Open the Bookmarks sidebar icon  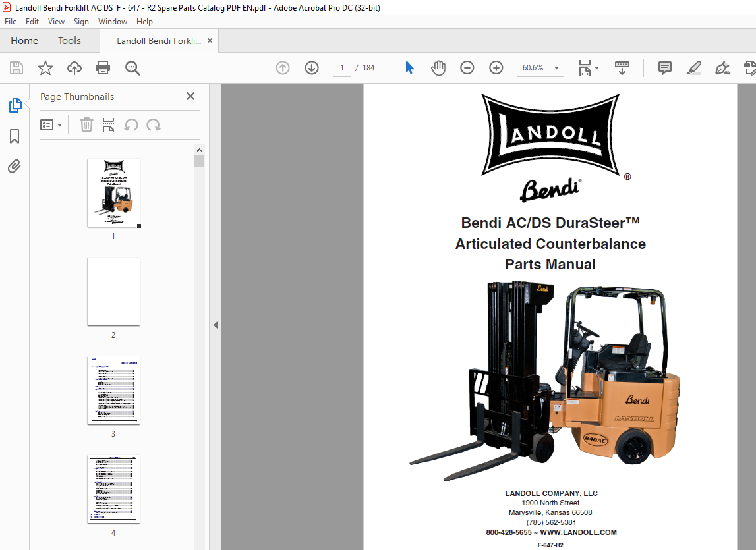[x=15, y=136]
